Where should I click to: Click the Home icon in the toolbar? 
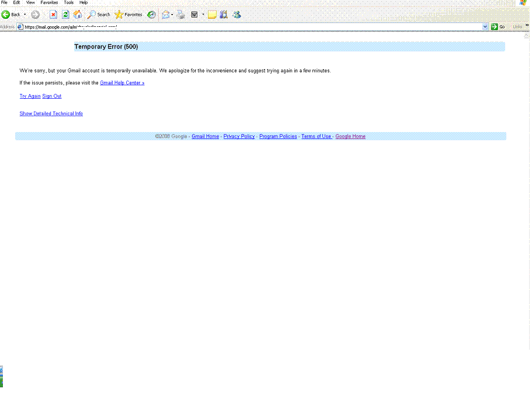[x=79, y=15]
